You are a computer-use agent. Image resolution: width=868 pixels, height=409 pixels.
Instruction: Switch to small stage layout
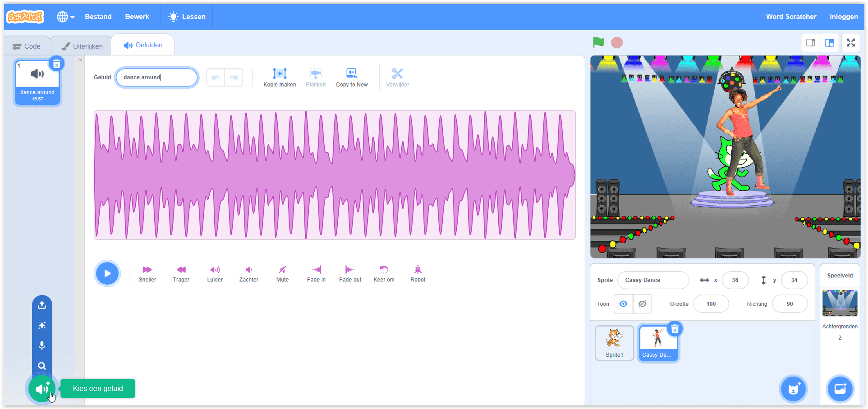pos(810,43)
